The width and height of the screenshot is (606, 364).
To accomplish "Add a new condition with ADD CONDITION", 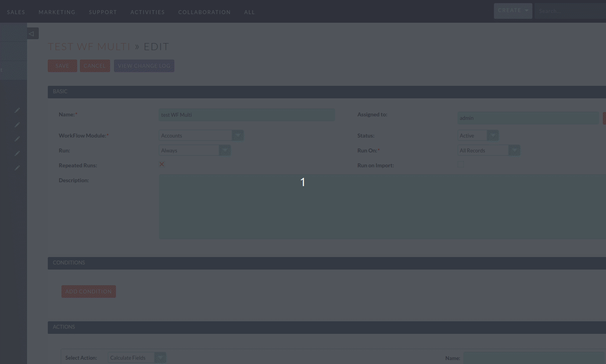I will tap(89, 292).
